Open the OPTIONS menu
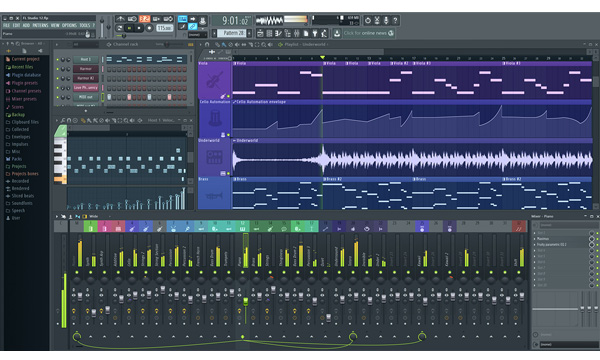The width and height of the screenshot is (600, 360). [69, 25]
